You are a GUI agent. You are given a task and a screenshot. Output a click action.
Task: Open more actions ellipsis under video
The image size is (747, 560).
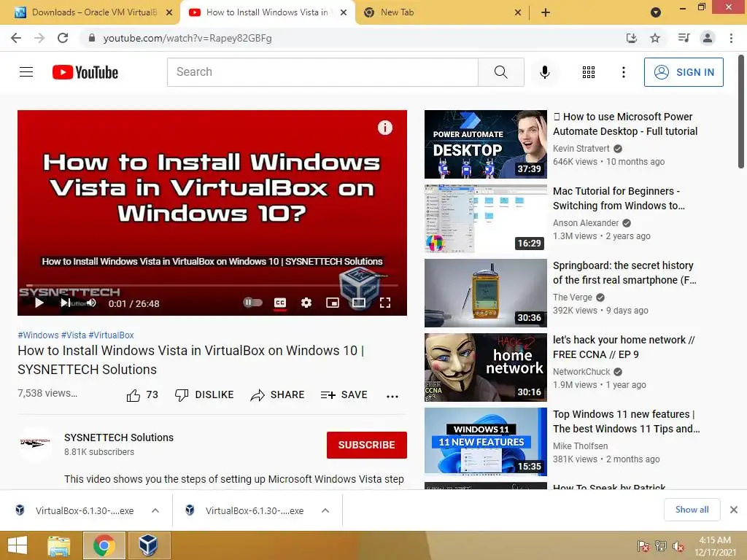(x=392, y=396)
